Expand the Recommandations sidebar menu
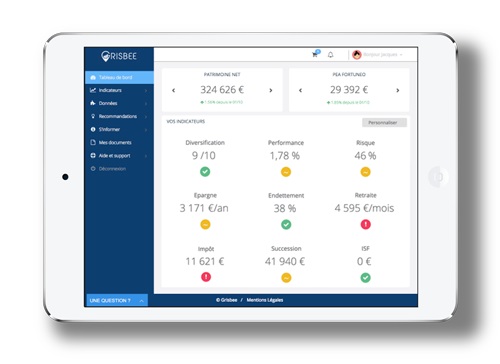 [119, 116]
